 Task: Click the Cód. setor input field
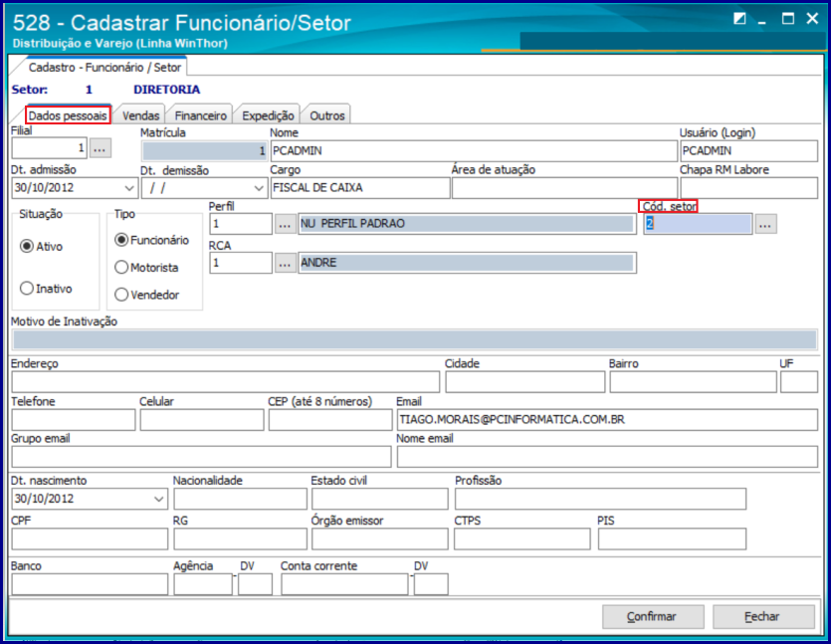[698, 224]
